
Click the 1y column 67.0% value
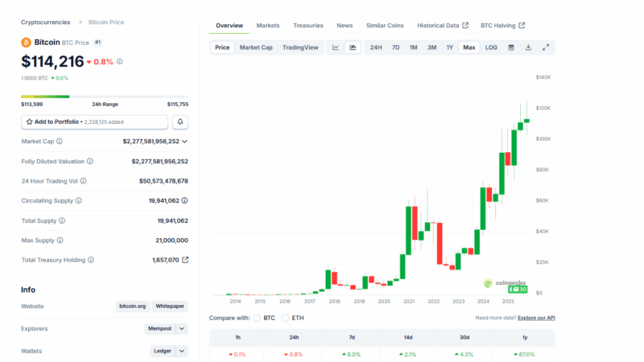click(525, 354)
